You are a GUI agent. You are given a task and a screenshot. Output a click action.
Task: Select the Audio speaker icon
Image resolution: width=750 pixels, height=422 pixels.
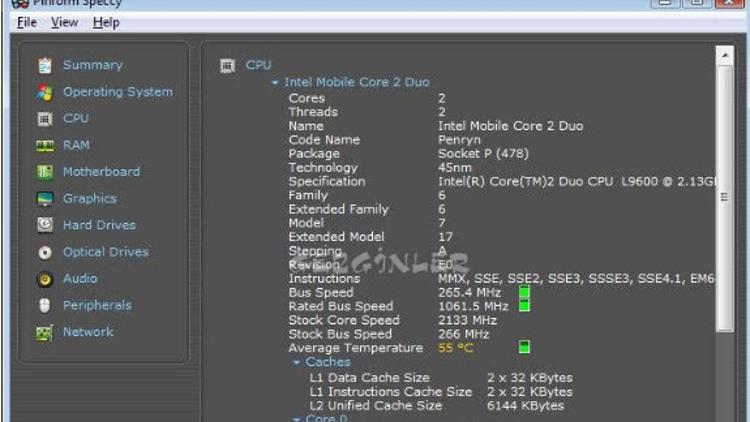pos(45,279)
